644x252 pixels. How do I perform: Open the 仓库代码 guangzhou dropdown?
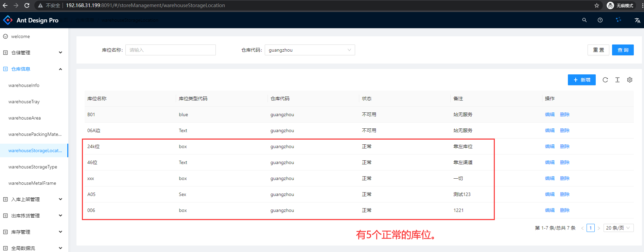tap(310, 50)
